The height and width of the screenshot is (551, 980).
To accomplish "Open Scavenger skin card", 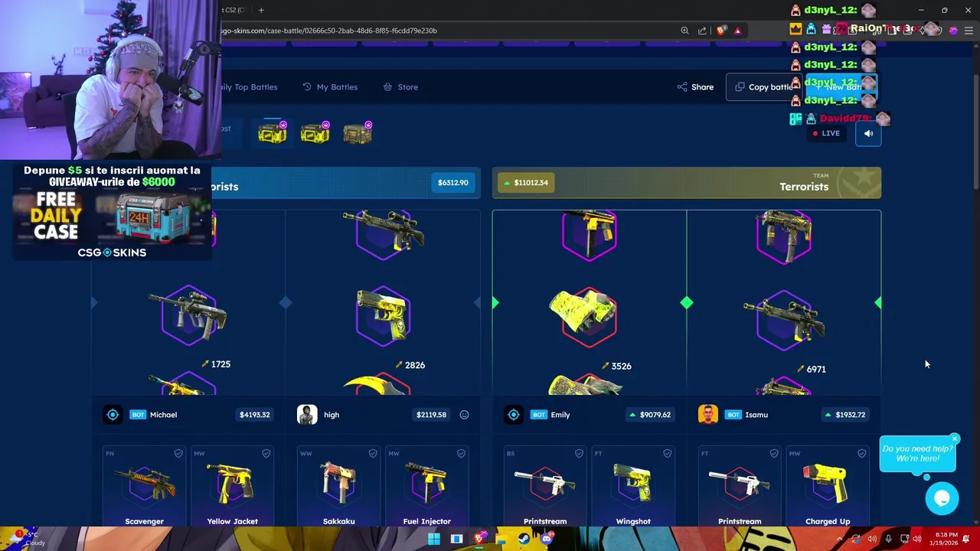I will click(145, 487).
